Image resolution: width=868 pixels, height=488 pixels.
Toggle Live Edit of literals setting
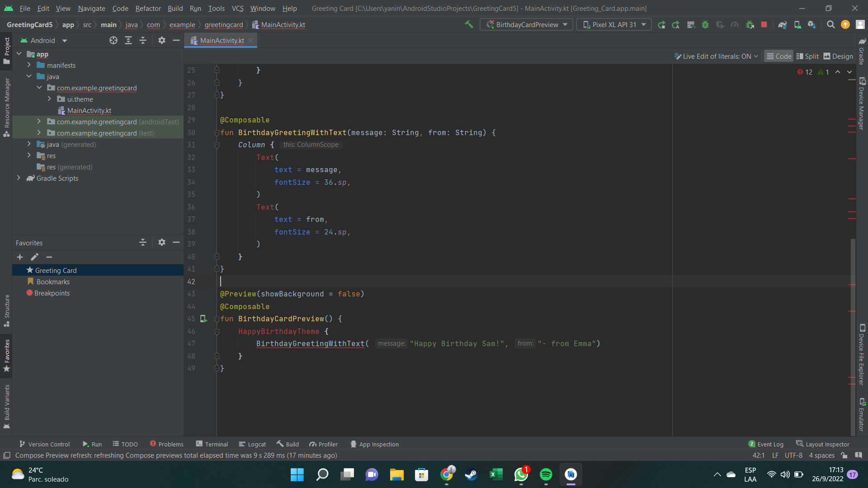tap(716, 56)
